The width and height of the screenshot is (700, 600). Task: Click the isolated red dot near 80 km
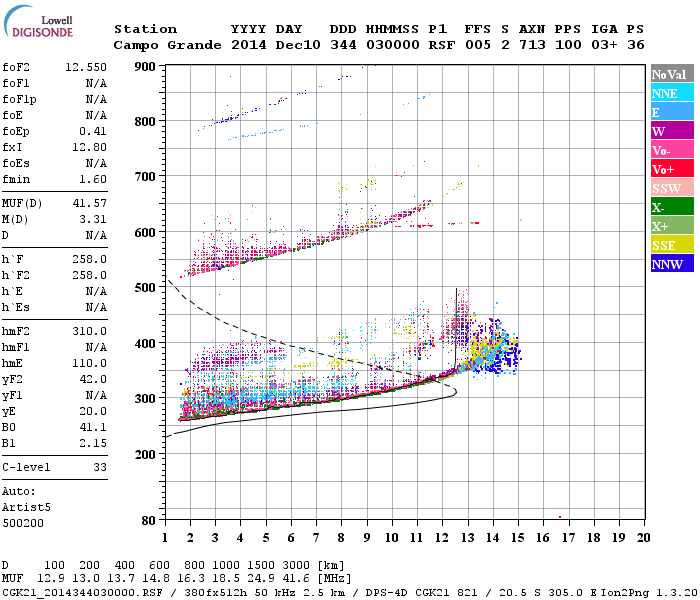point(560,517)
